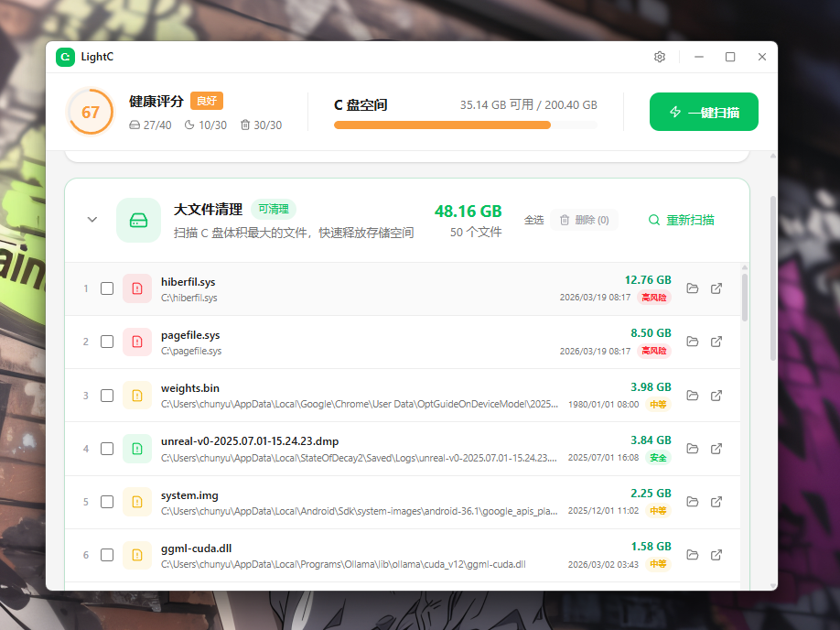Click the file list scroll-up arrow
Viewport: 840px width, 630px height.
pos(745,267)
